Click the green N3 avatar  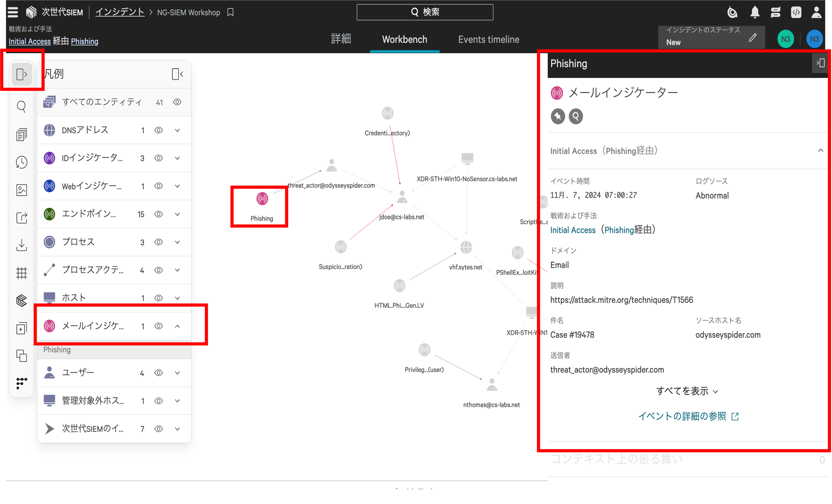point(785,39)
